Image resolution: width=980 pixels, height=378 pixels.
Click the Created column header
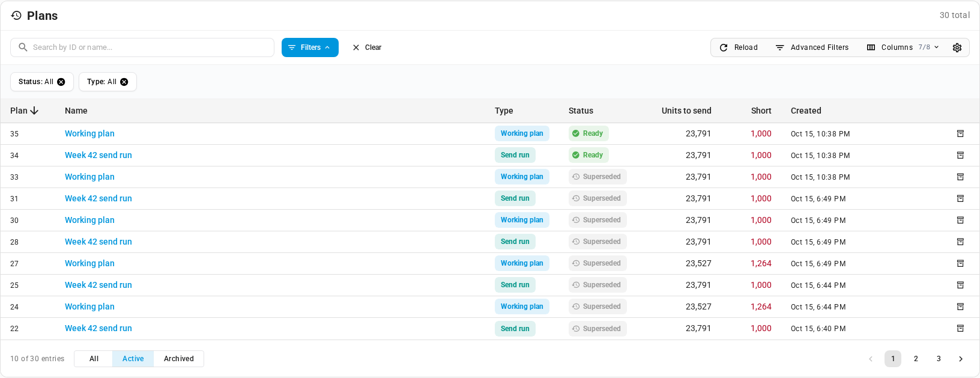806,111
